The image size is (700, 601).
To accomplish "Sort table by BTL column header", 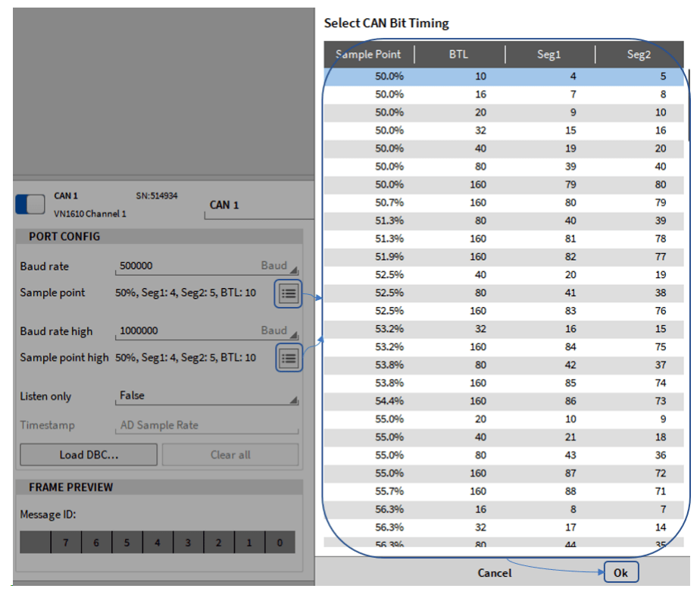I will pos(458,55).
